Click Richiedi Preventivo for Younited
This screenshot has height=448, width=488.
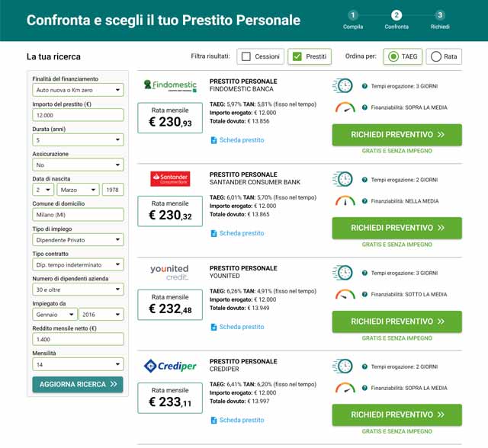coord(396,322)
